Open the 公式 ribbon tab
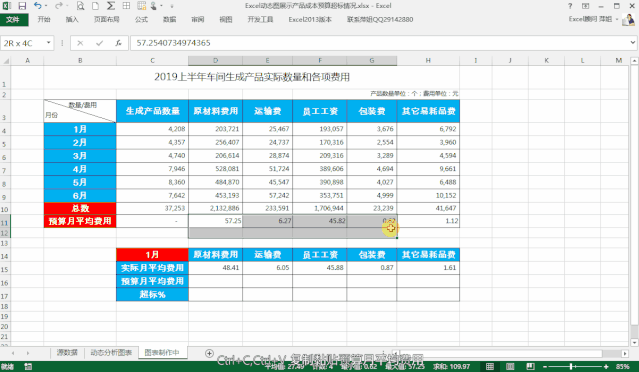The height and width of the screenshot is (372, 639). coord(141,20)
